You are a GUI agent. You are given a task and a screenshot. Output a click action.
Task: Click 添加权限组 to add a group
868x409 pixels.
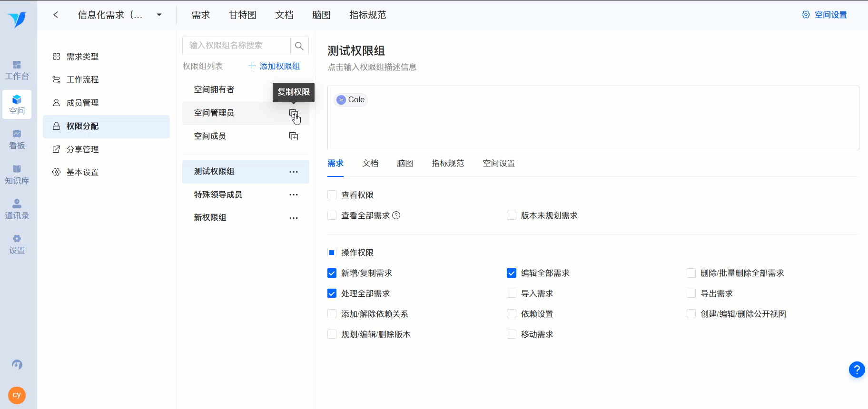pyautogui.click(x=274, y=66)
